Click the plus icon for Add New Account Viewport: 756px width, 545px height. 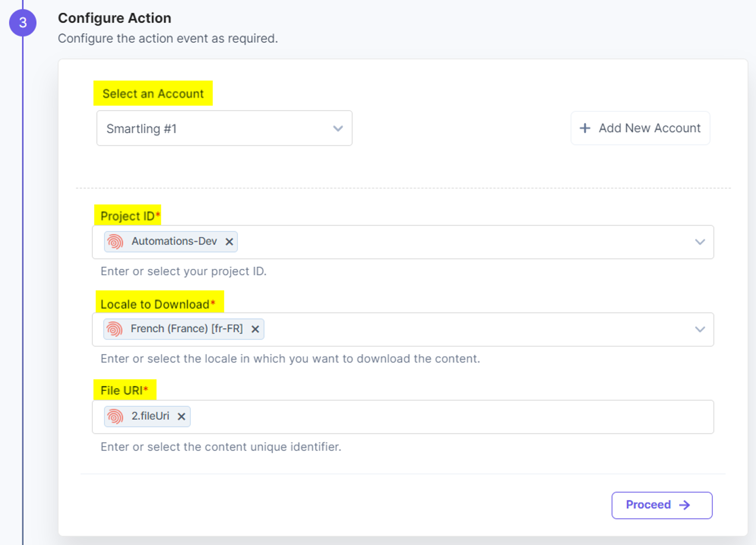pos(585,128)
